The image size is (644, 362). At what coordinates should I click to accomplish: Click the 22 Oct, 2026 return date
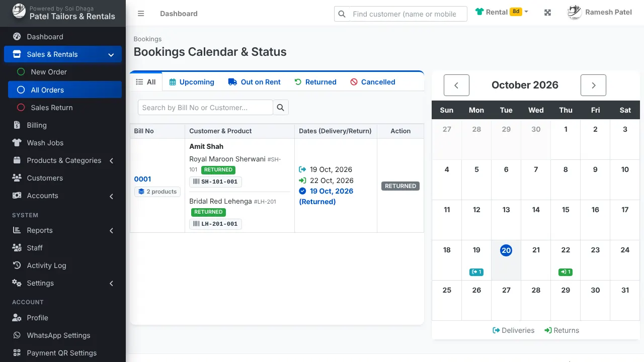(x=332, y=180)
